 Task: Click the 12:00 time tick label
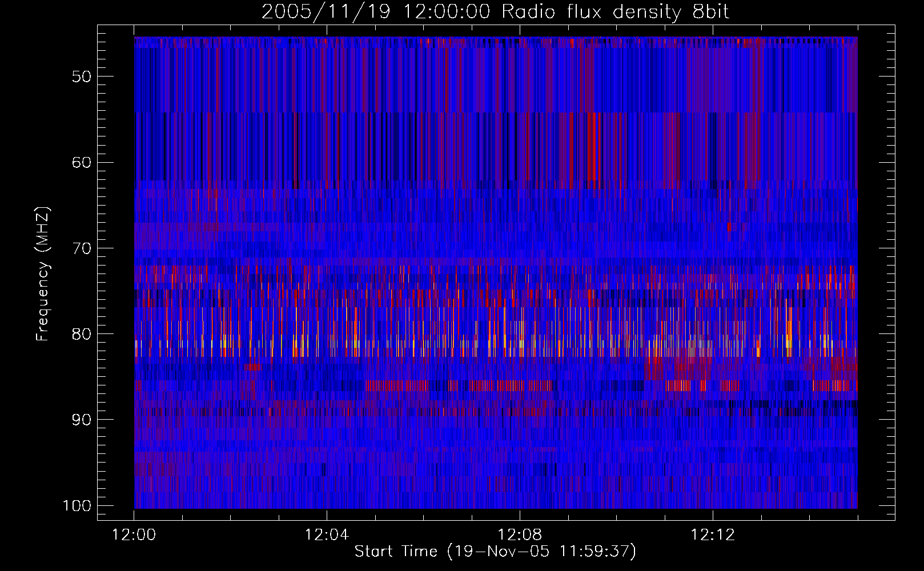click(134, 535)
